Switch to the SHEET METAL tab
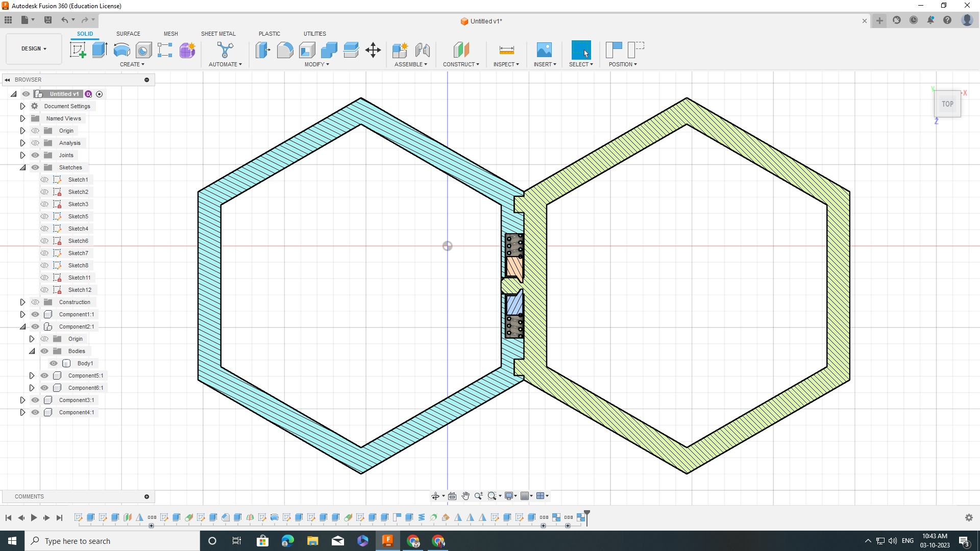This screenshot has width=980, height=551. 218,34
